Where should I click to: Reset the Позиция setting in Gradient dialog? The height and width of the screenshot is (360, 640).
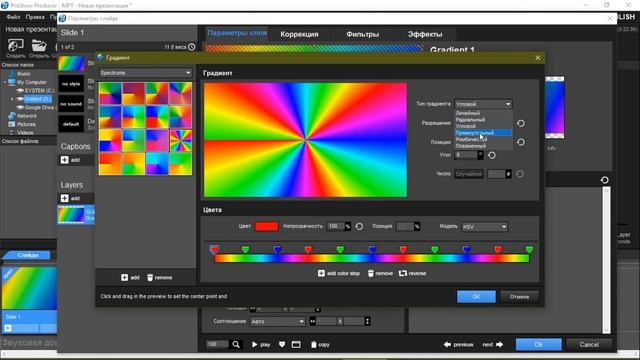[x=521, y=142]
